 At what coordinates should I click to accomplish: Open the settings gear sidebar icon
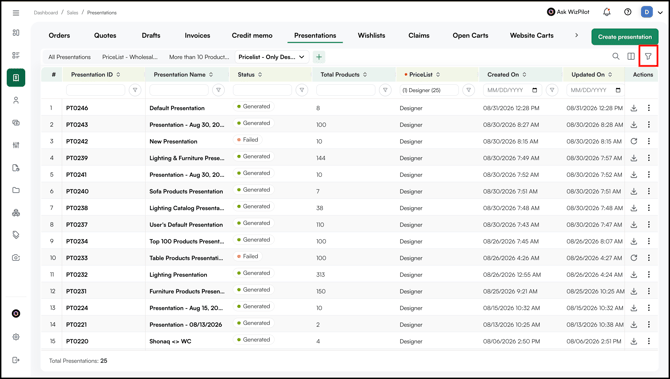[x=16, y=337]
